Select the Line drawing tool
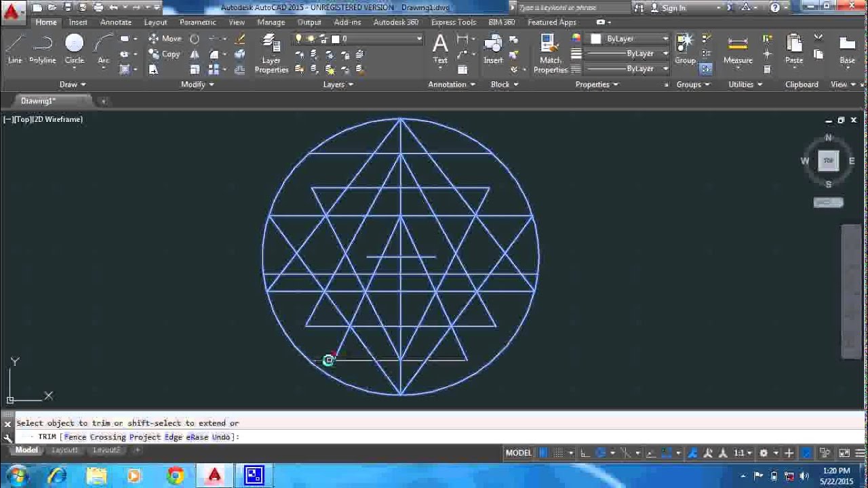Image resolution: width=868 pixels, height=488 pixels. [15, 49]
